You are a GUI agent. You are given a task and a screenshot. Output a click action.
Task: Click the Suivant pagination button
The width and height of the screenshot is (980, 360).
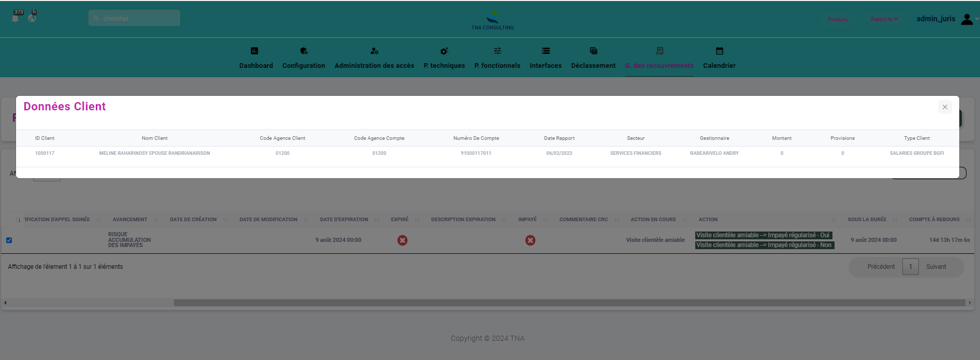936,267
